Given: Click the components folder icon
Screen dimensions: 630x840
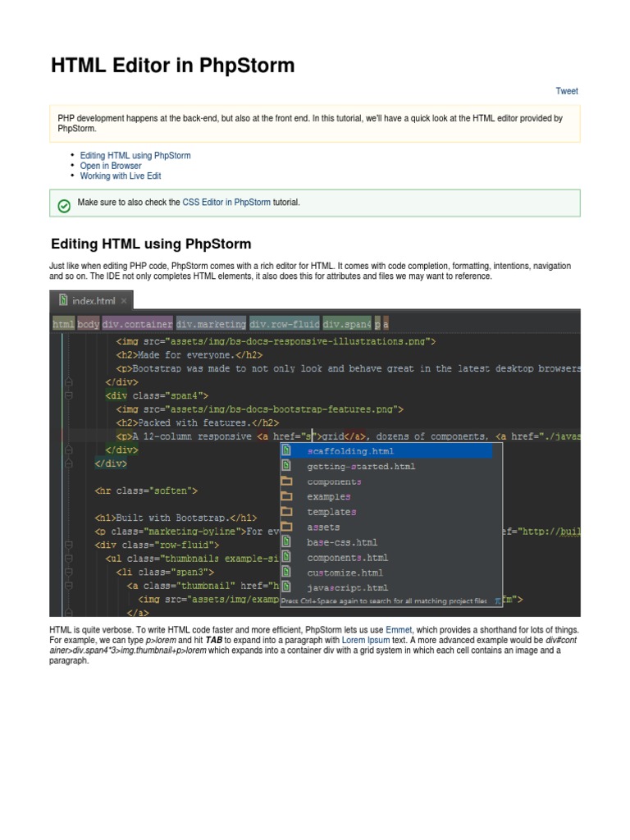Looking at the screenshot, I should coord(286,481).
